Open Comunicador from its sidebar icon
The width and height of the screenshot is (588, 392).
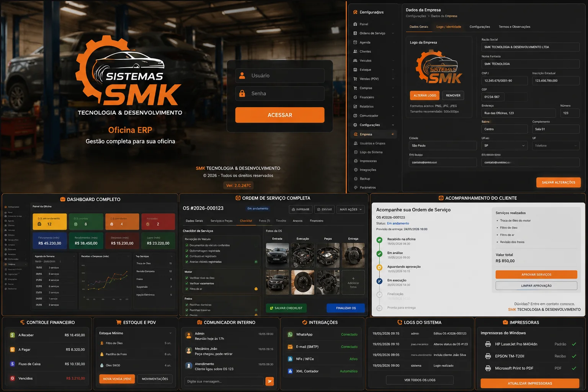(x=355, y=116)
